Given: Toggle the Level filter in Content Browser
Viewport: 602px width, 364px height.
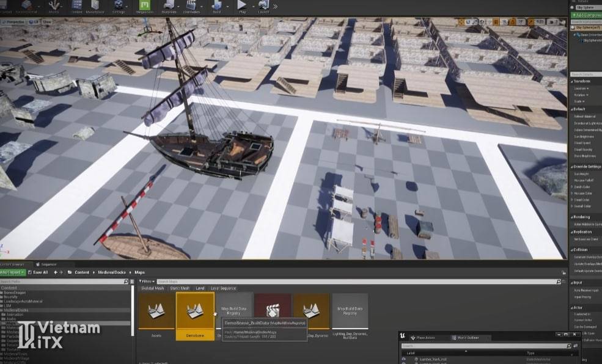Looking at the screenshot, I should [x=200, y=288].
